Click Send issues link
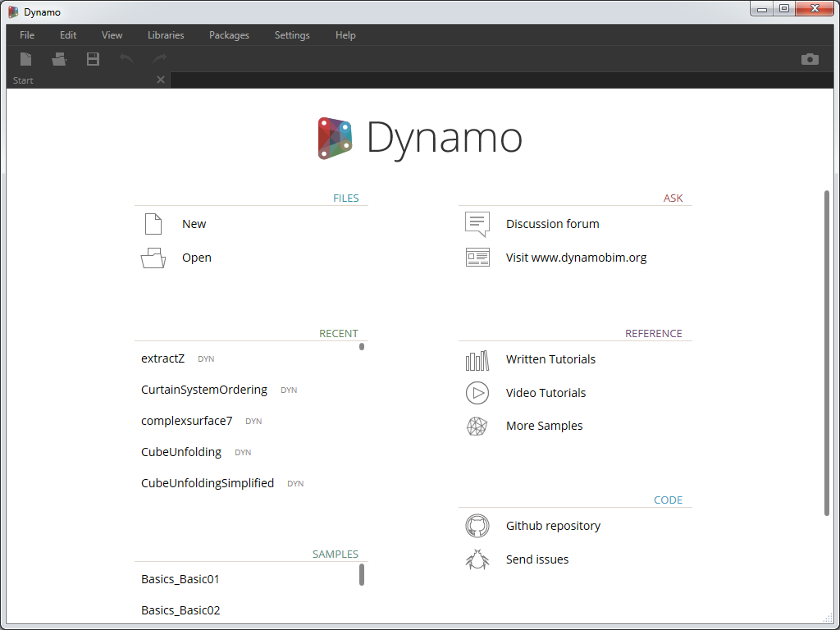The width and height of the screenshot is (840, 630). 537,559
